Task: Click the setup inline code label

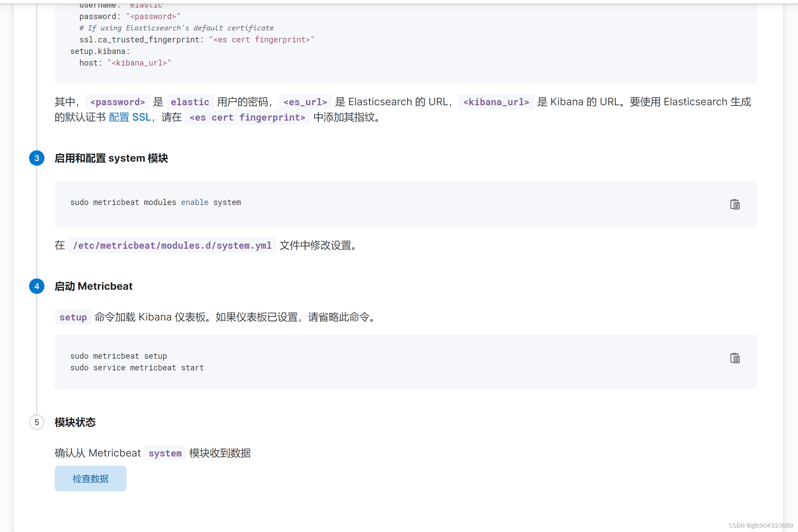Action: click(x=73, y=317)
